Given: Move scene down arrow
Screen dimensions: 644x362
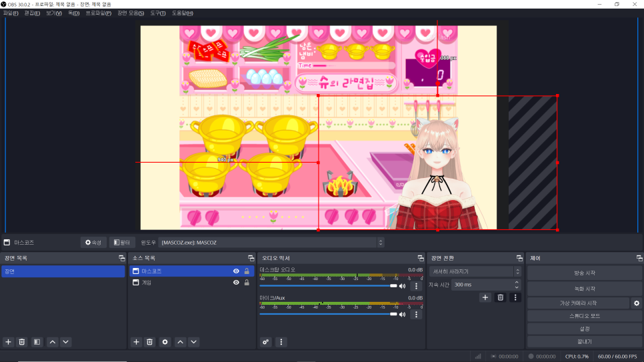Looking at the screenshot, I should (x=66, y=342).
